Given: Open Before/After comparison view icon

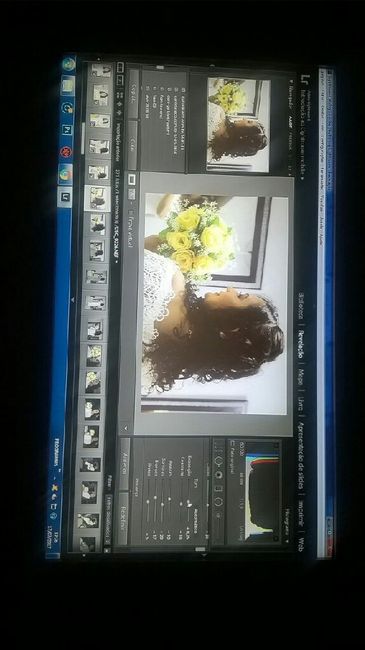Looking at the screenshot, I should coord(131,194).
